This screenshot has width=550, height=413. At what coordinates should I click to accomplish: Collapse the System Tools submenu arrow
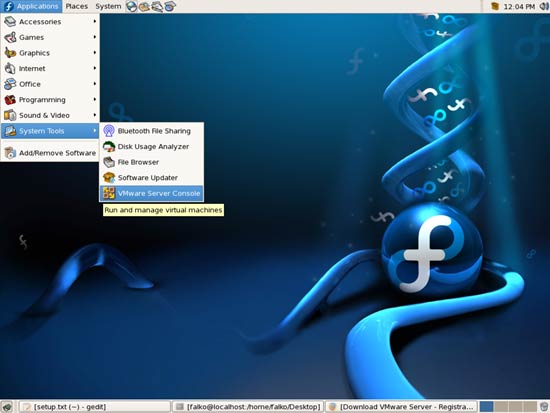[x=95, y=131]
